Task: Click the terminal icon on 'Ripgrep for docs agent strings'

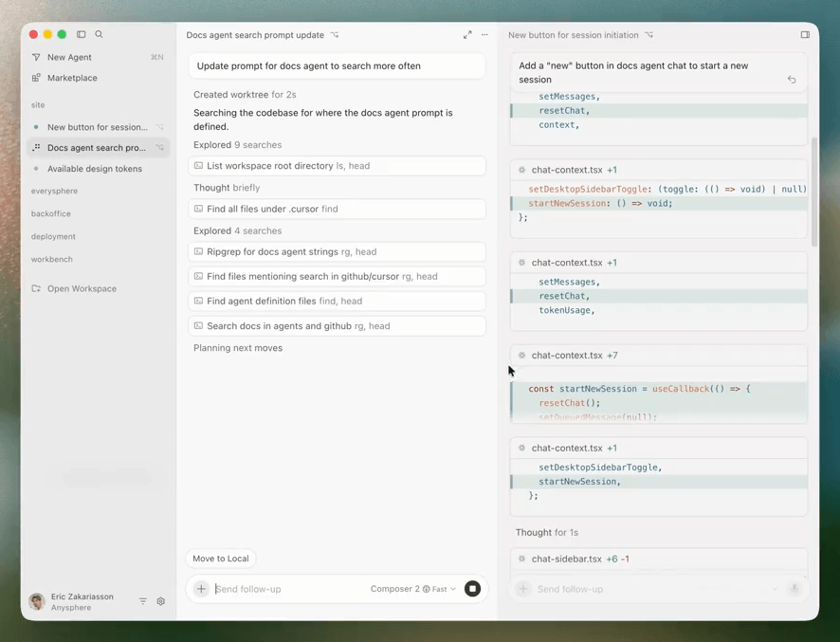Action: pos(198,251)
